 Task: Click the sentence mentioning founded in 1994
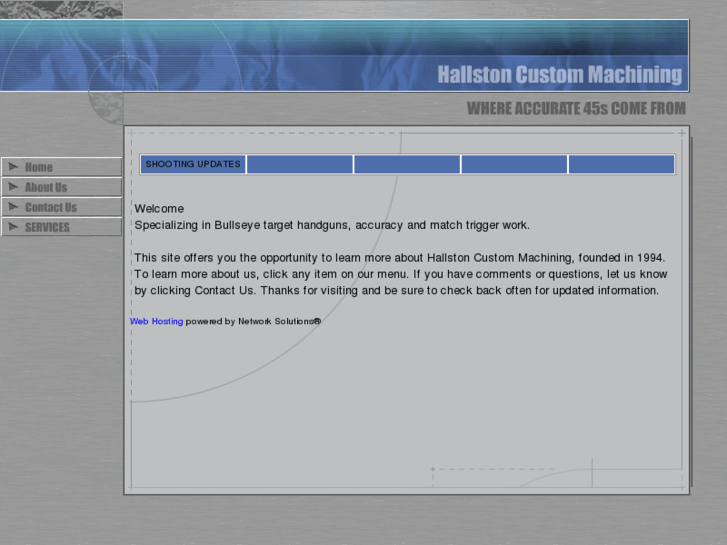point(400,258)
